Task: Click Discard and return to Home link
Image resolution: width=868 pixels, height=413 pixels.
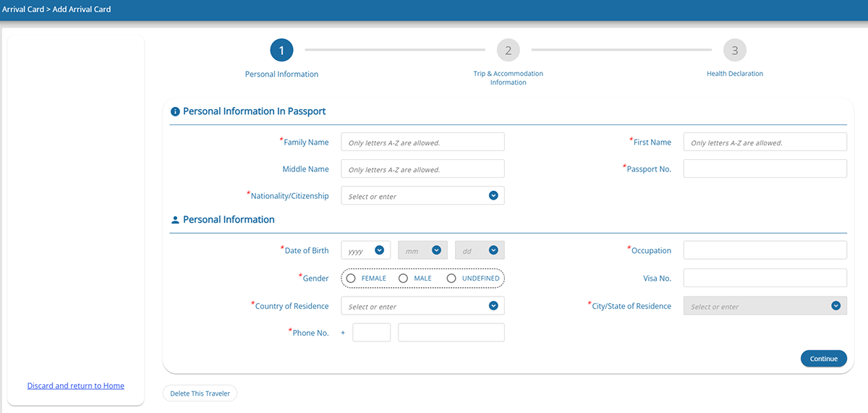Action: (x=76, y=386)
